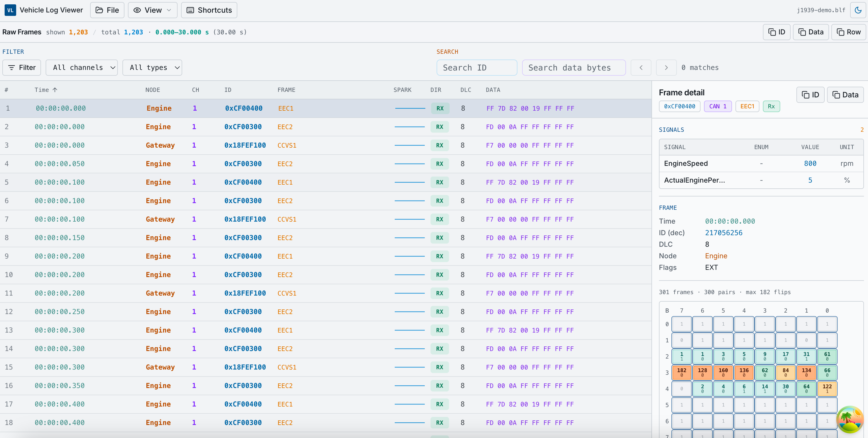Click the 0xCF00400 tag in Frame detail
Screen dimensions: 868x438
pos(679,106)
